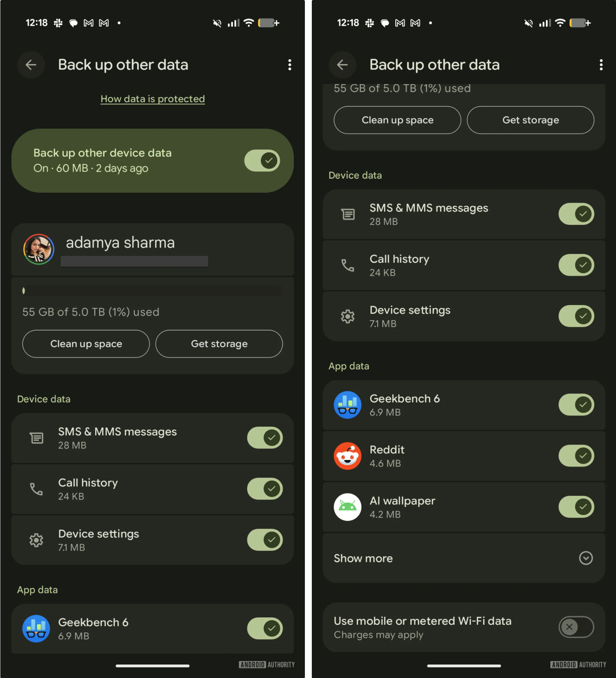Open three-dot menu on left screen
Viewport: 616px width, 678px height.
tap(290, 65)
